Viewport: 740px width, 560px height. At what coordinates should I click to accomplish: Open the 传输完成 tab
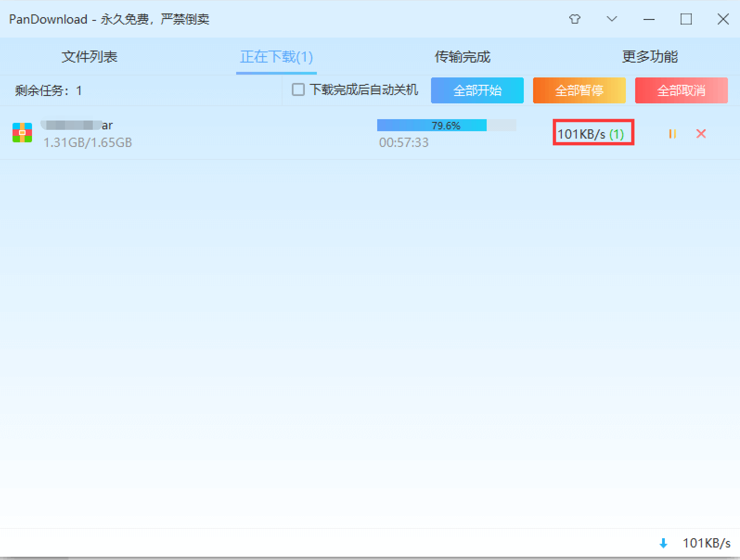click(462, 57)
